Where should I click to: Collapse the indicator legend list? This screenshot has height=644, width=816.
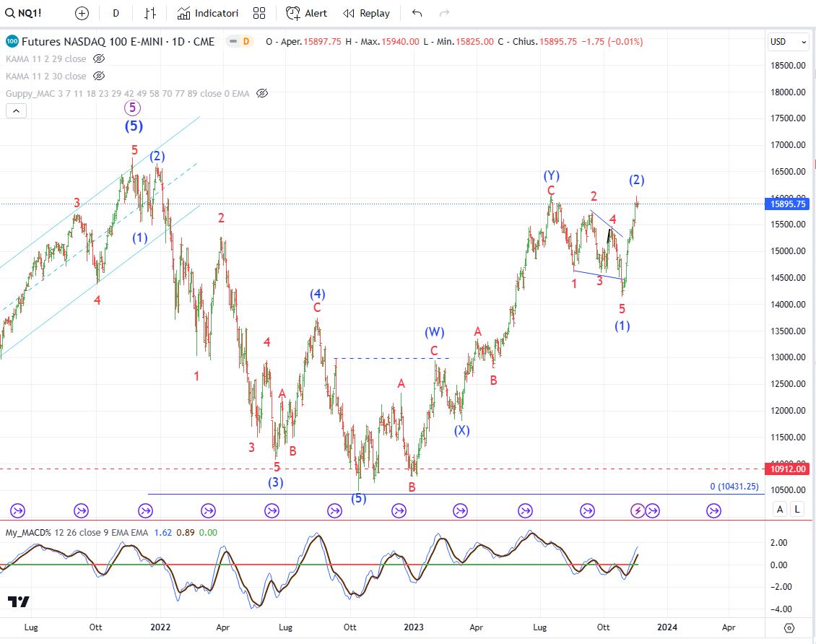click(16, 110)
